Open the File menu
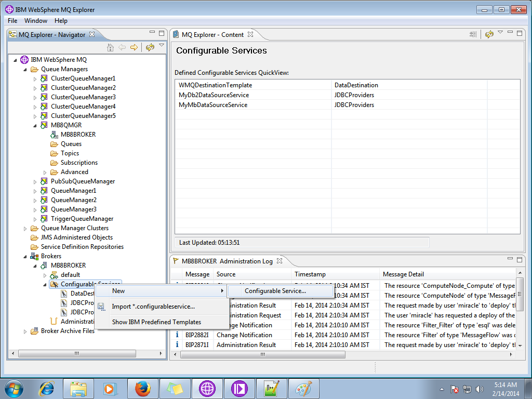The image size is (532, 399). [12, 21]
